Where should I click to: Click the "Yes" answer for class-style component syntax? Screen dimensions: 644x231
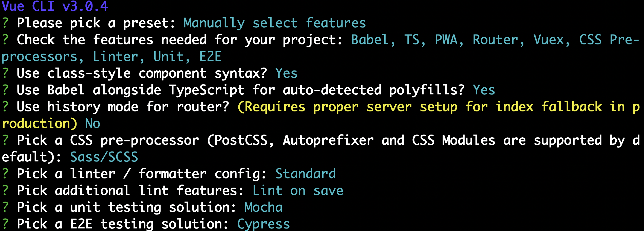[x=286, y=73]
